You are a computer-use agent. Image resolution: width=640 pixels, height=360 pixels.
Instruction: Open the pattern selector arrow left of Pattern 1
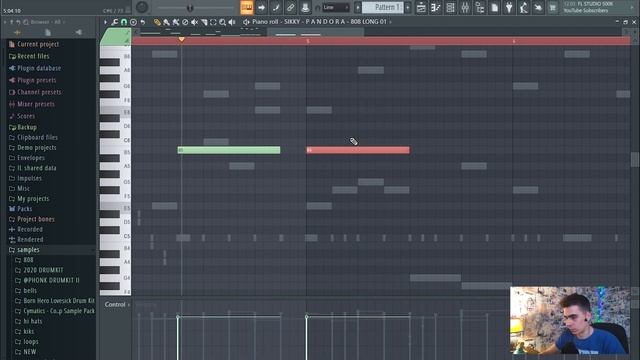click(358, 7)
